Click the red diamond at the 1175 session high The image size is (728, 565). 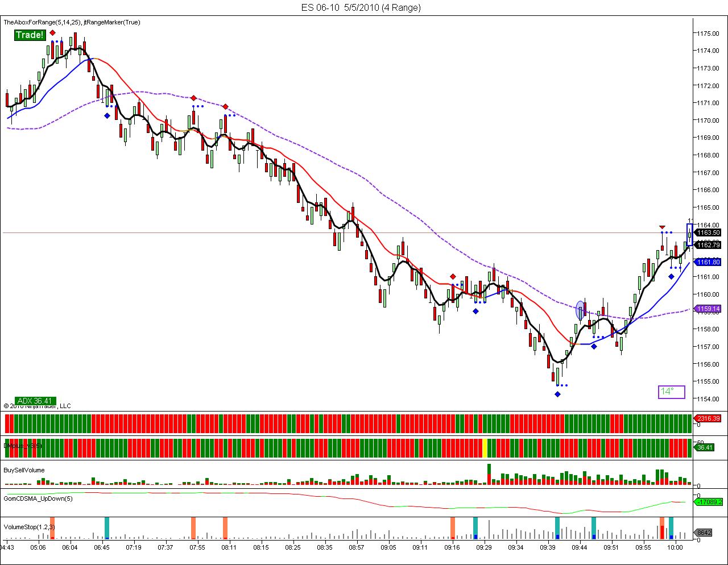tap(52, 33)
